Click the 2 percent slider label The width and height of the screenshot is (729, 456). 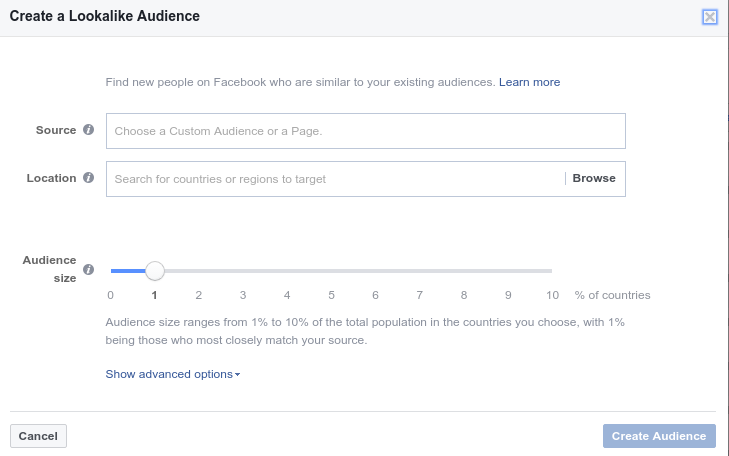pyautogui.click(x=199, y=295)
